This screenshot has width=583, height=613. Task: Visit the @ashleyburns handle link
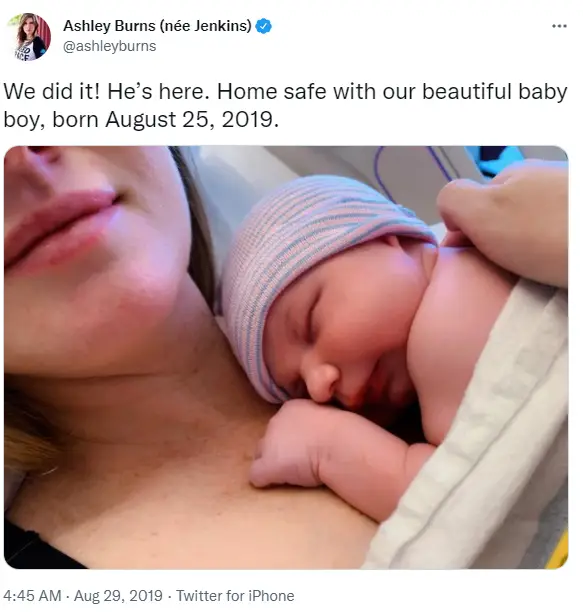click(109, 46)
